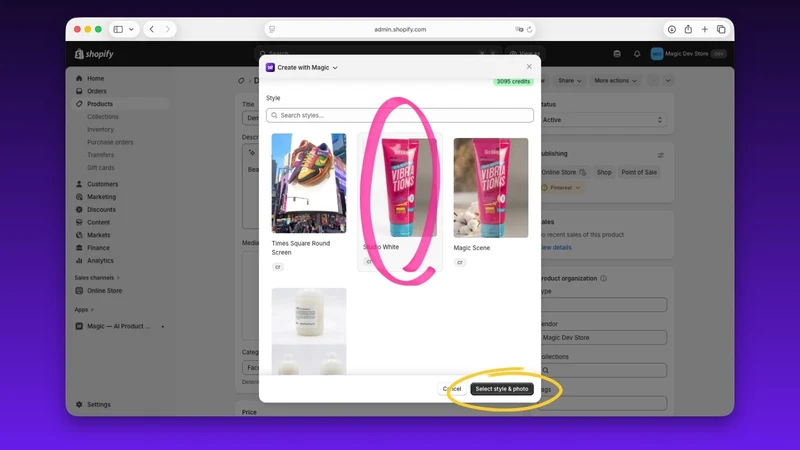Click the Shopify search bar
Image resolution: width=800 pixels, height=450 pixels.
tap(378, 54)
